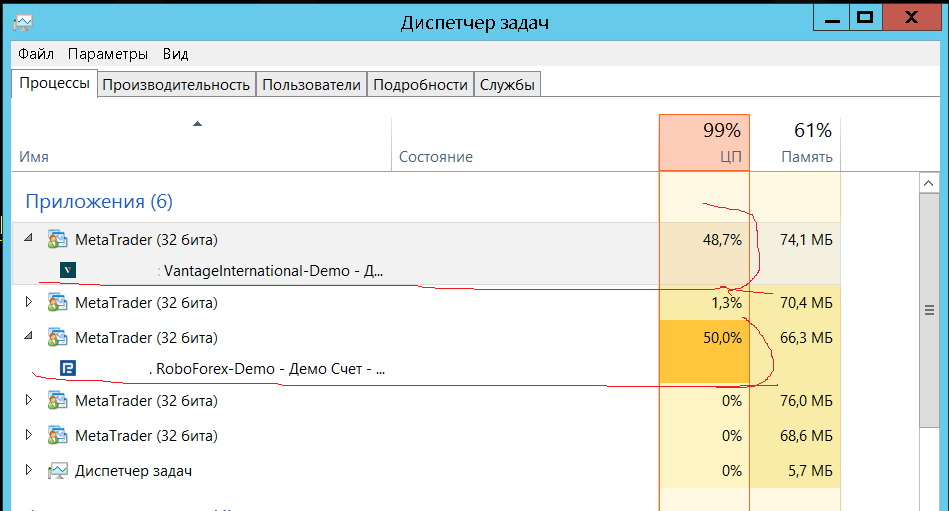The width and height of the screenshot is (949, 511).
Task: Open the Файл menu
Action: pyautogui.click(x=36, y=54)
